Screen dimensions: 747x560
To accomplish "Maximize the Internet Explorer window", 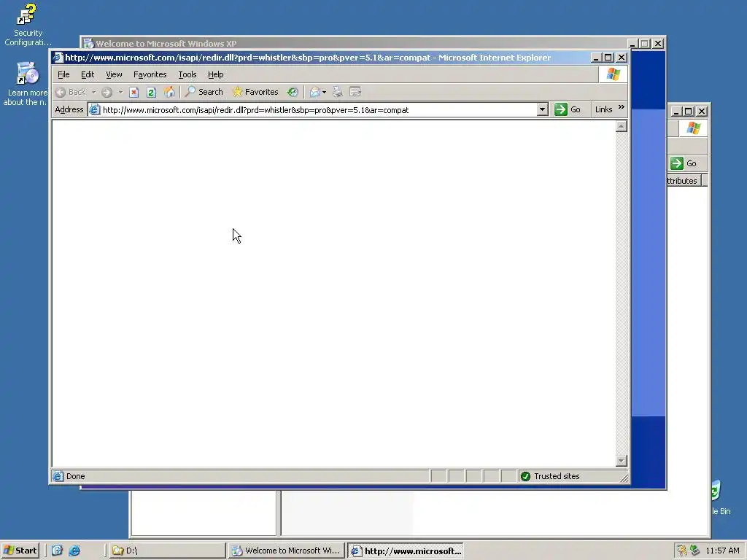I will (608, 58).
